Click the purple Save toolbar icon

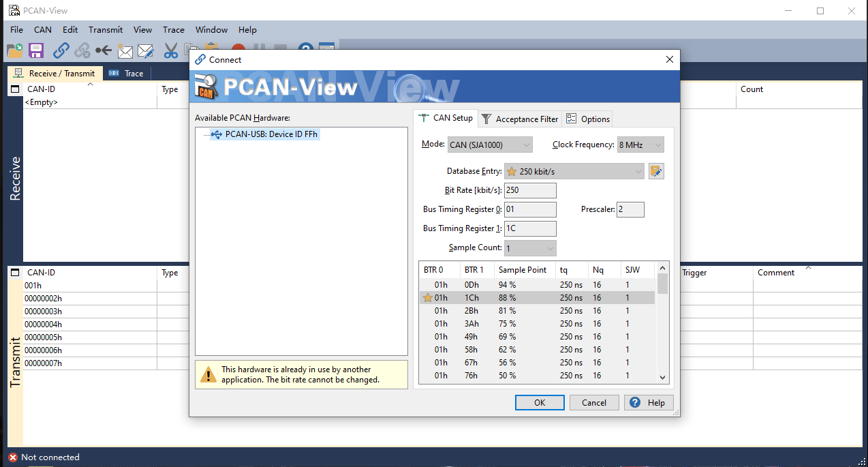point(36,50)
